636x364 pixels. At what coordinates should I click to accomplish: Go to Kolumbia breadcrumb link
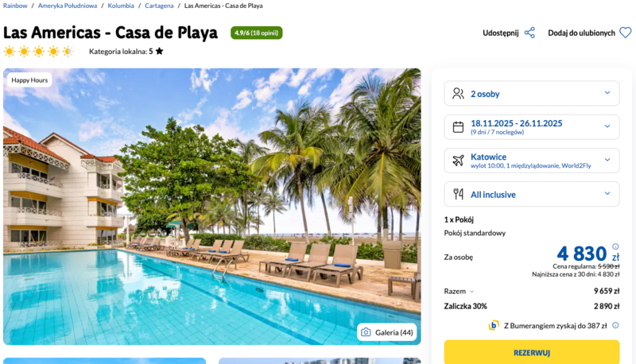[x=121, y=6]
